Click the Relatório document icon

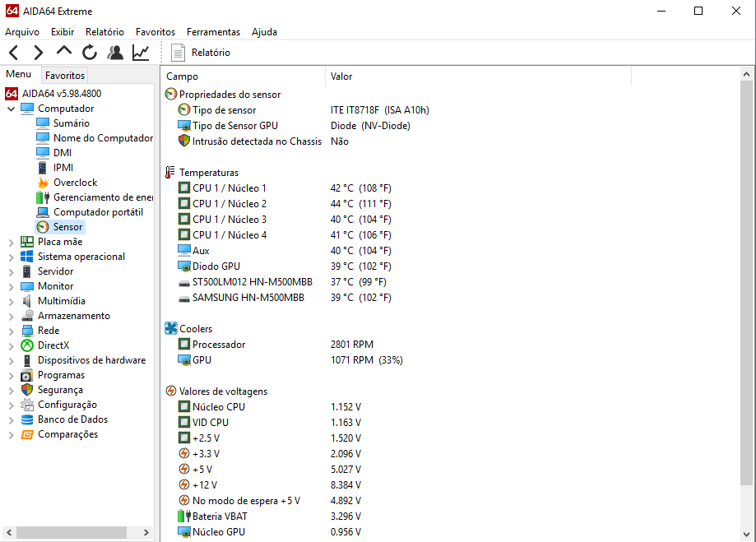(178, 53)
